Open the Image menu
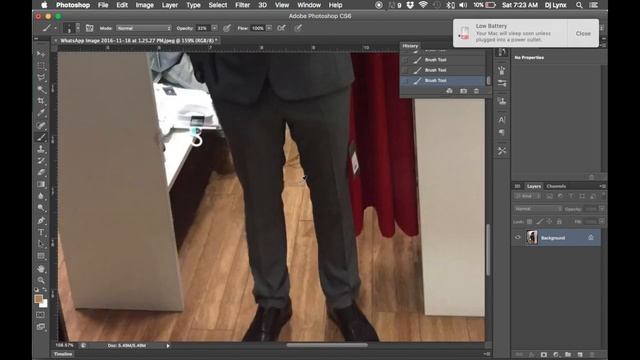 tap(144, 5)
